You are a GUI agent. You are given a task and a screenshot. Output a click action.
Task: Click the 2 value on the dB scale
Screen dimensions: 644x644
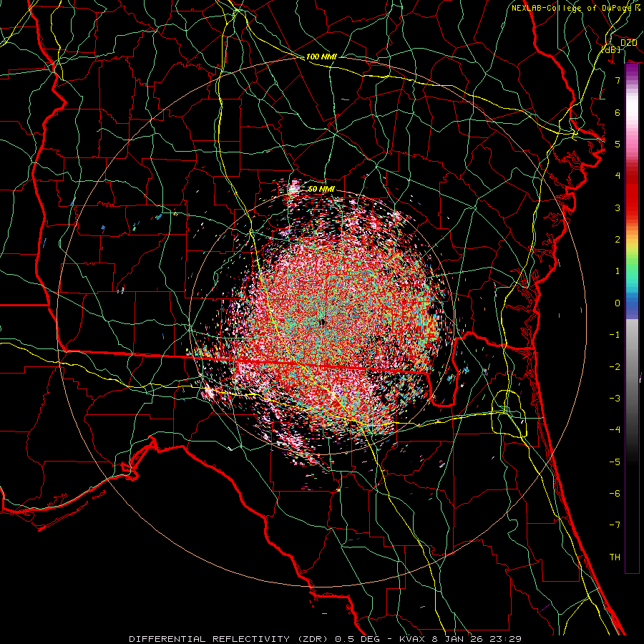(x=618, y=240)
